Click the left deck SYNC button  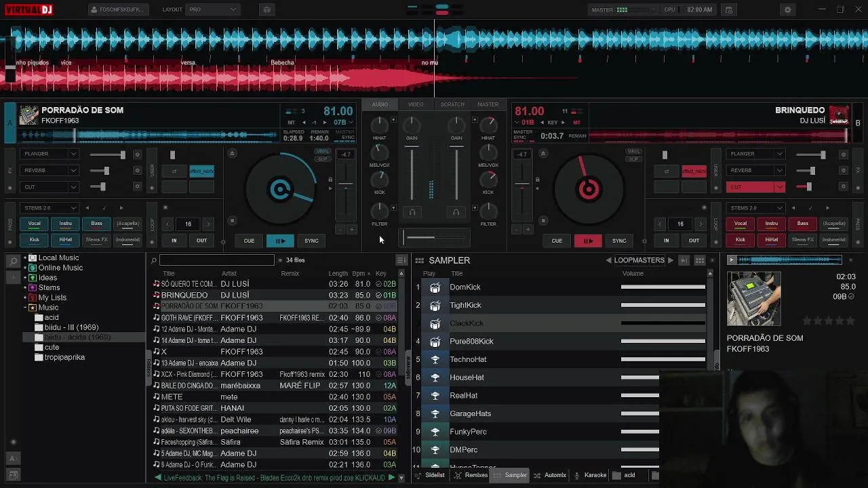pos(311,241)
